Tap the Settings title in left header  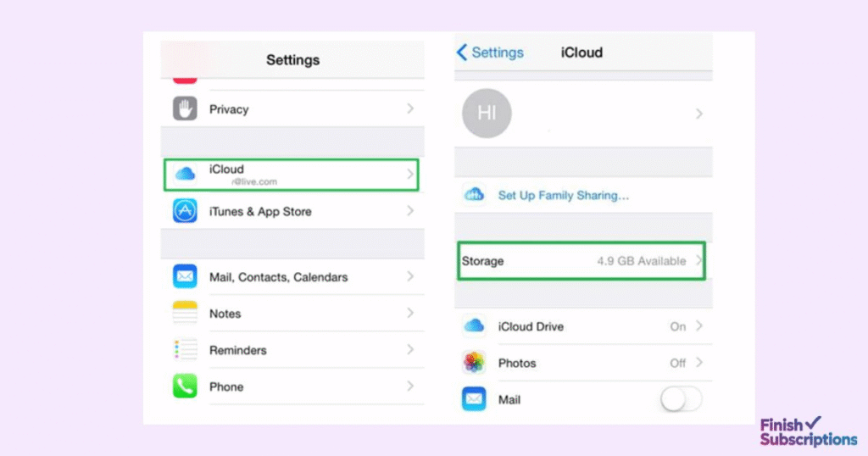pyautogui.click(x=292, y=60)
